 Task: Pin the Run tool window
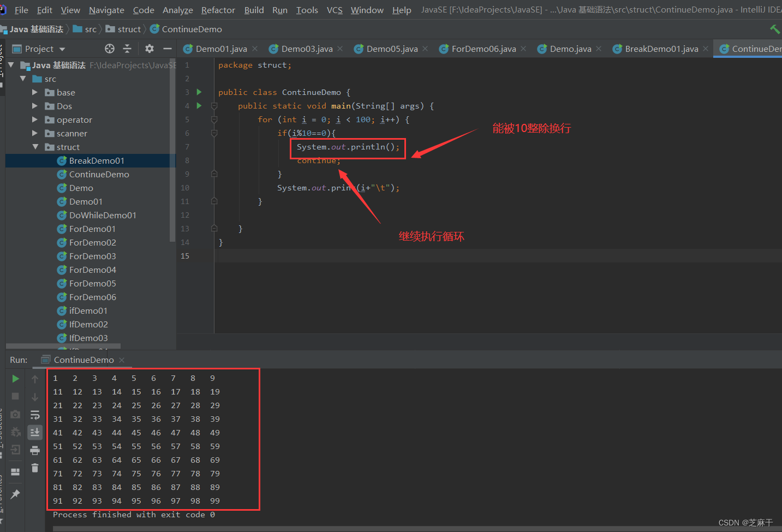[15, 494]
